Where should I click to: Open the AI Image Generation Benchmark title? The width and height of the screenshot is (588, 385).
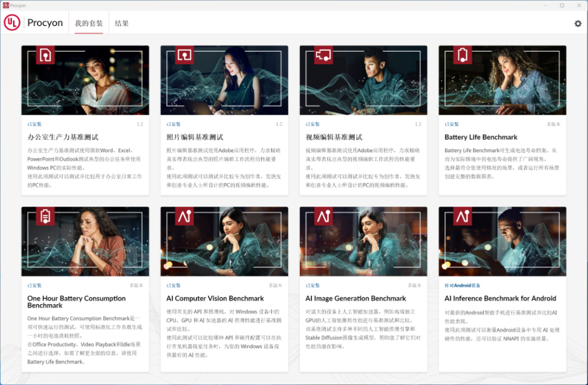click(356, 299)
